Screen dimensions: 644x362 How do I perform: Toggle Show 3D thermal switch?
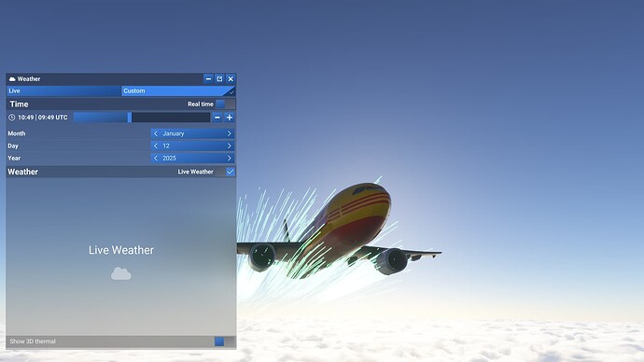pyautogui.click(x=224, y=341)
